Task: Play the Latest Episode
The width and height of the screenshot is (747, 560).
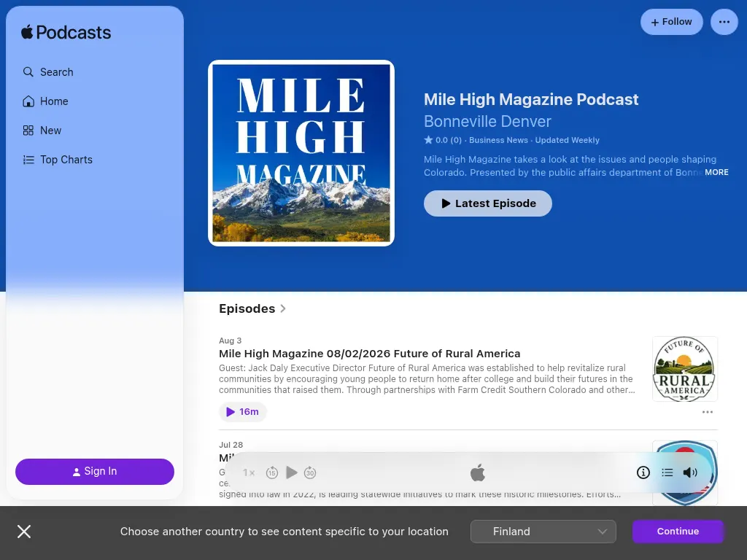Action: (488, 203)
